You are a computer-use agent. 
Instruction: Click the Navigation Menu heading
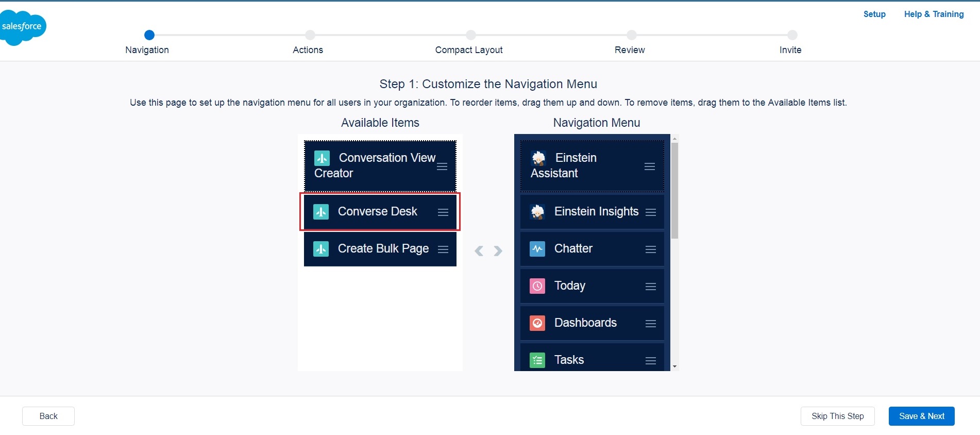597,123
